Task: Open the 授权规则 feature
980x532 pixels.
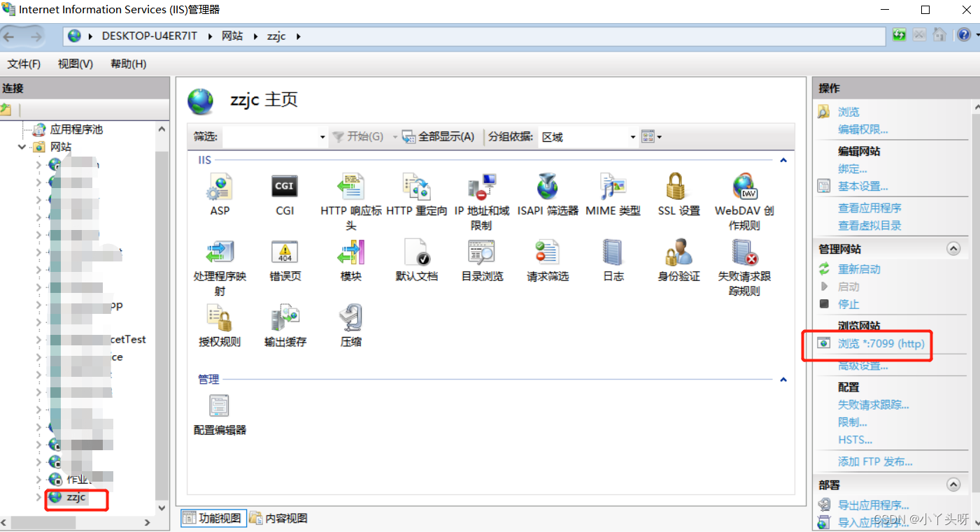Action: [x=220, y=326]
